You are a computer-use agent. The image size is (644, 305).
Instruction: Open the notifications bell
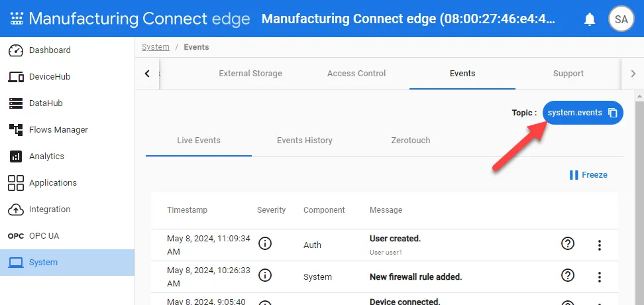(590, 19)
